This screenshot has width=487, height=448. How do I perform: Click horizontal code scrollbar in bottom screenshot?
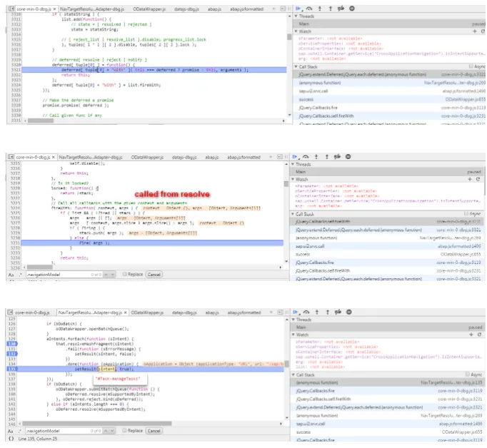[97, 424]
